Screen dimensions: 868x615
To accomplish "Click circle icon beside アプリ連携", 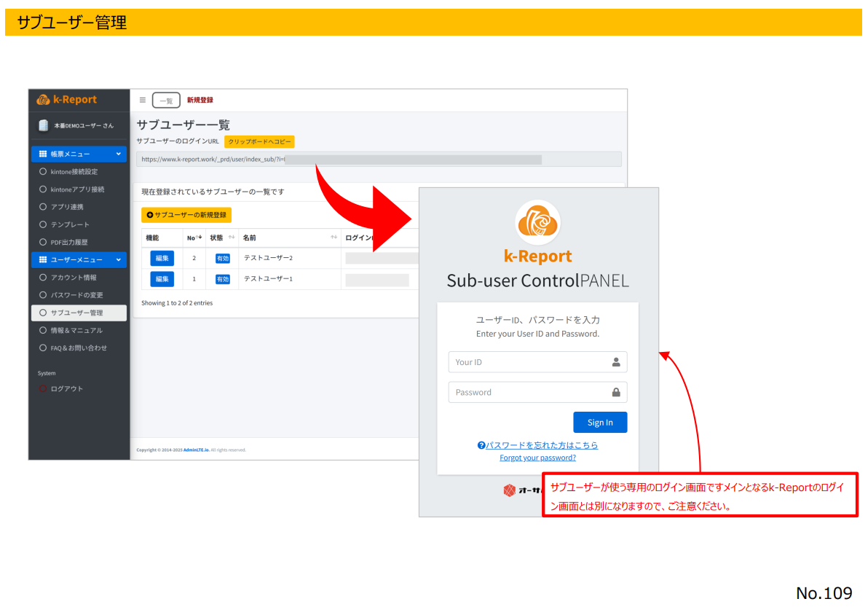I will (x=43, y=207).
